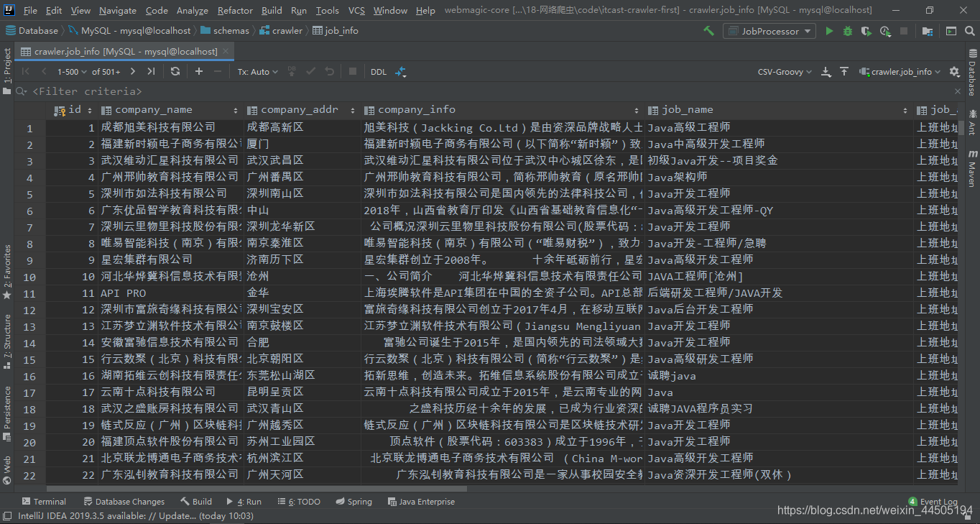This screenshot has height=524, width=980.
Task: Toggle the Structure tool window
Action: [x=7, y=341]
